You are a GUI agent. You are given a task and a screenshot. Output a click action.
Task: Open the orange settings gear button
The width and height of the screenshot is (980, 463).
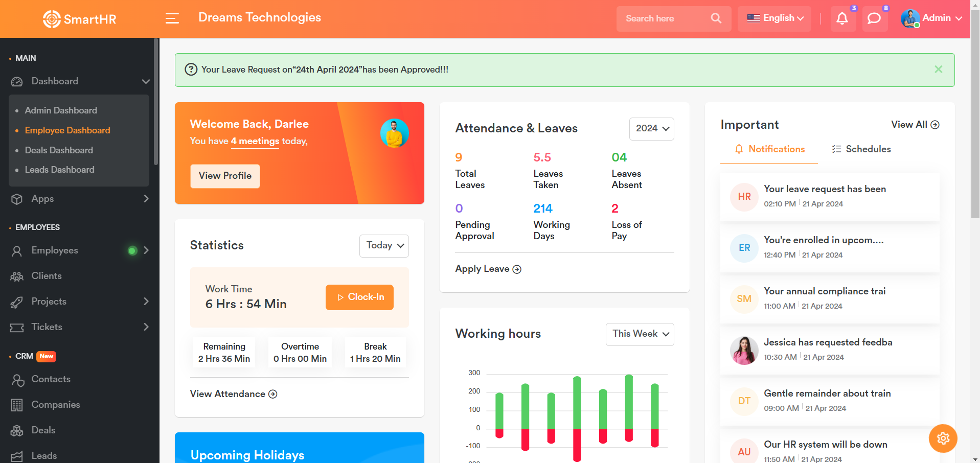943,438
